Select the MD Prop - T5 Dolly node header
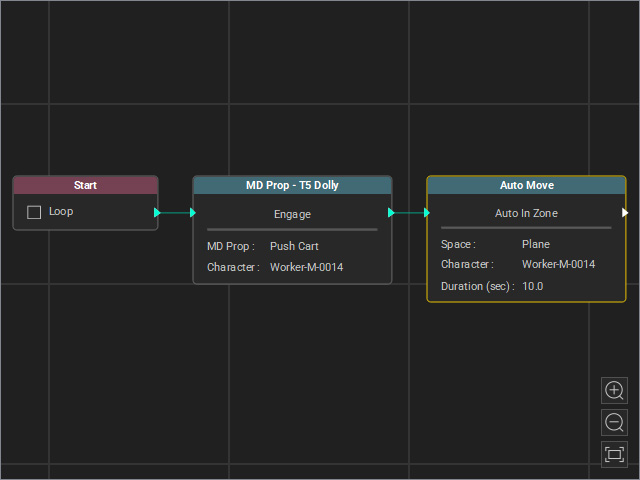This screenshot has height=480, width=640. pyautogui.click(x=292, y=185)
